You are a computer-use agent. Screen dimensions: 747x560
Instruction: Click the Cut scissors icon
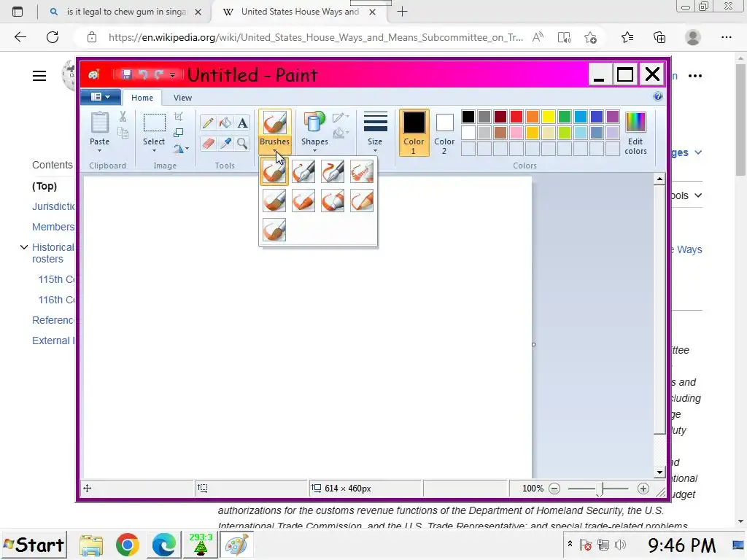click(x=123, y=117)
